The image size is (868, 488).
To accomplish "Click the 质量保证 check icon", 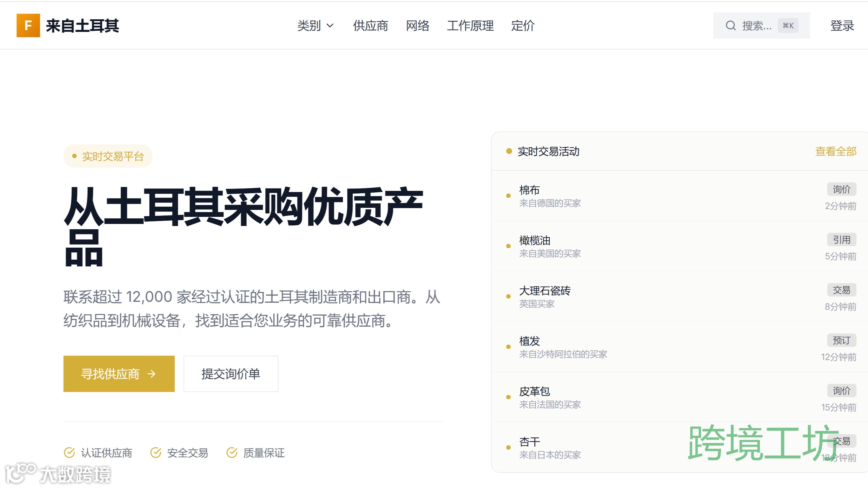I will 232,453.
